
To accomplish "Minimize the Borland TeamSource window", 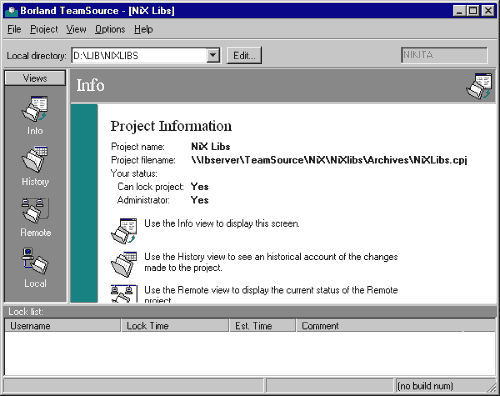I will [x=459, y=11].
